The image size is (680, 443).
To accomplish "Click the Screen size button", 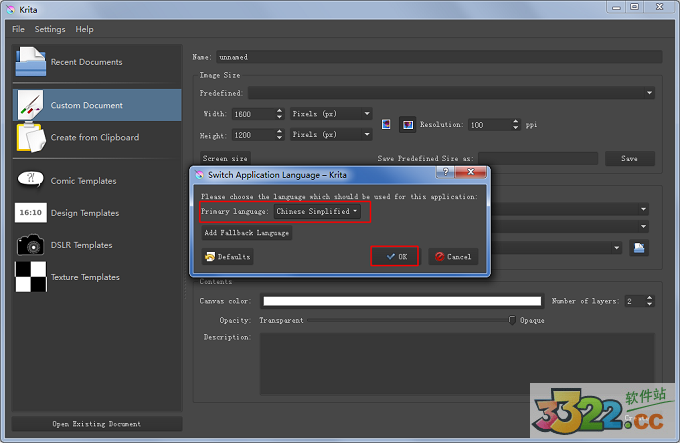I will tap(225, 158).
